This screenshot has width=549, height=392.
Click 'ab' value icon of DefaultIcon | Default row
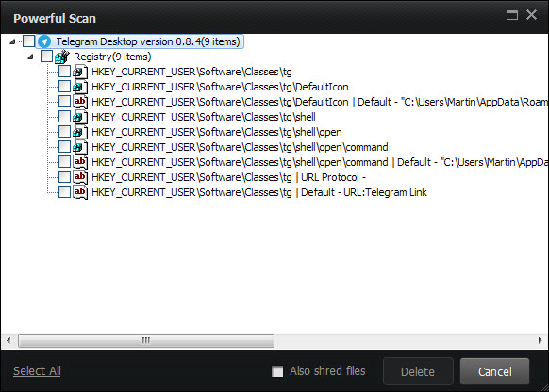point(80,102)
